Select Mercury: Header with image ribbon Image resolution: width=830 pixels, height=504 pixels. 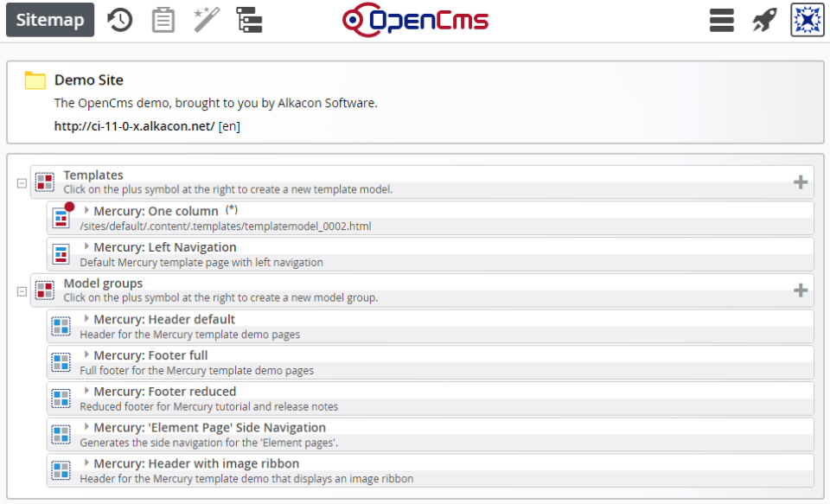[430, 470]
